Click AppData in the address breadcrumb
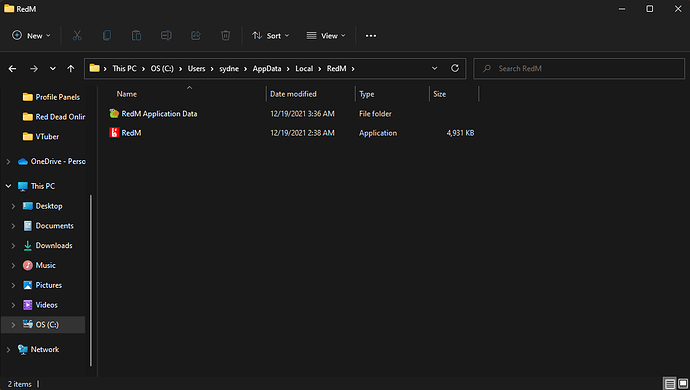 point(267,69)
